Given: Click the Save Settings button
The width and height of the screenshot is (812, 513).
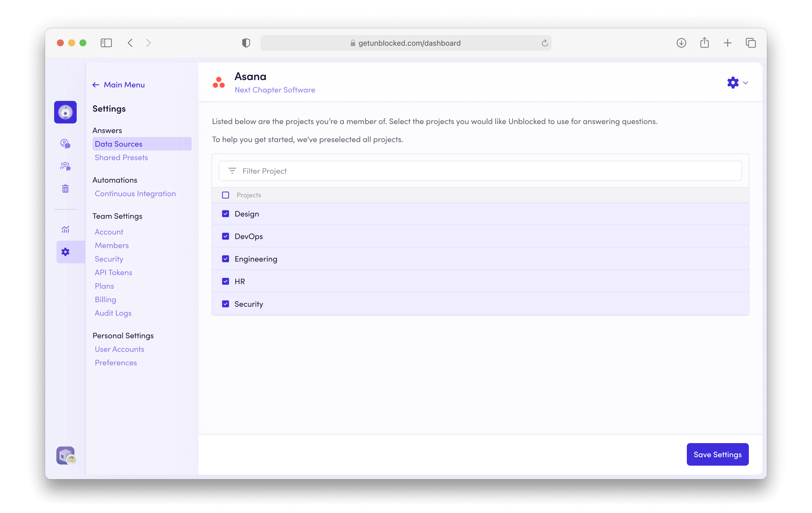Looking at the screenshot, I should [717, 454].
